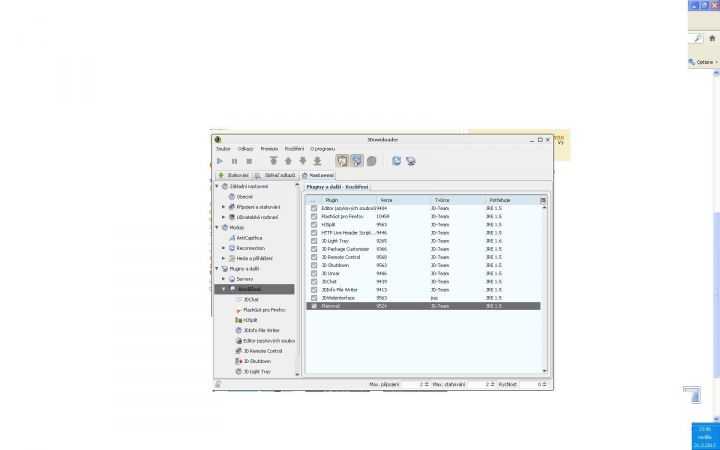Open the Rozšíření menu in menu bar
This screenshot has width=720, height=450.
point(294,149)
